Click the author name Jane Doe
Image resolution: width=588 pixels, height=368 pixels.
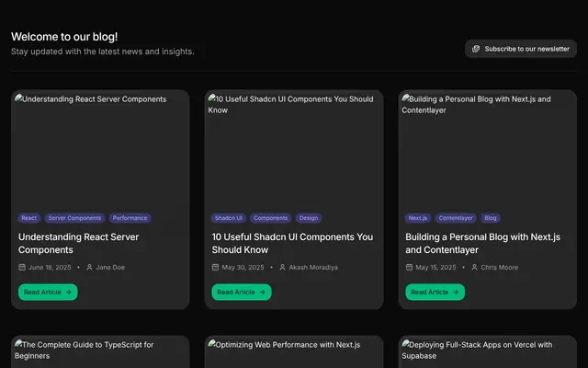(x=110, y=268)
